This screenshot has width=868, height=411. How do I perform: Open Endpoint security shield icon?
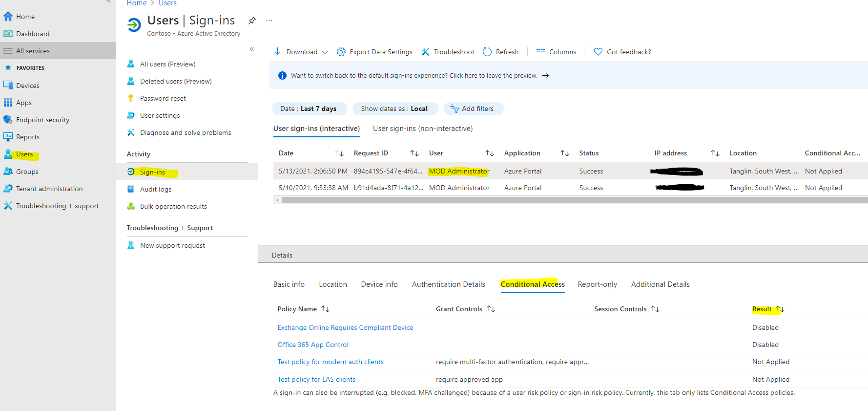tap(8, 120)
